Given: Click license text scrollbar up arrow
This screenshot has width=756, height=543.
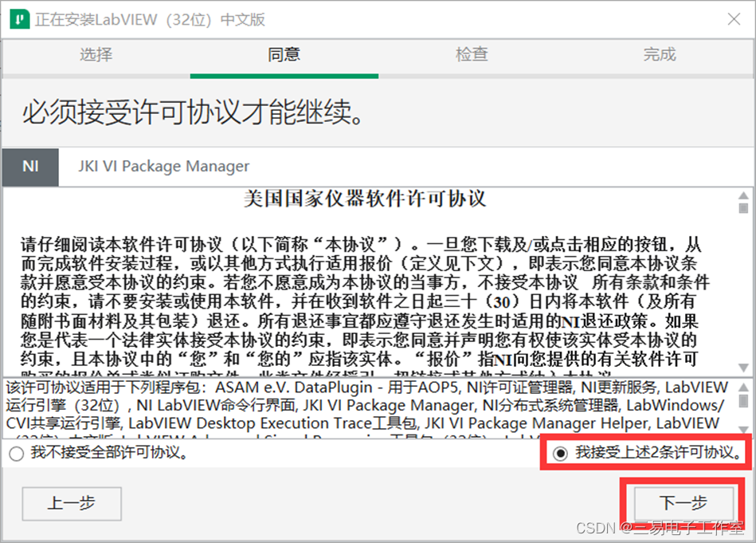Looking at the screenshot, I should tap(743, 195).
